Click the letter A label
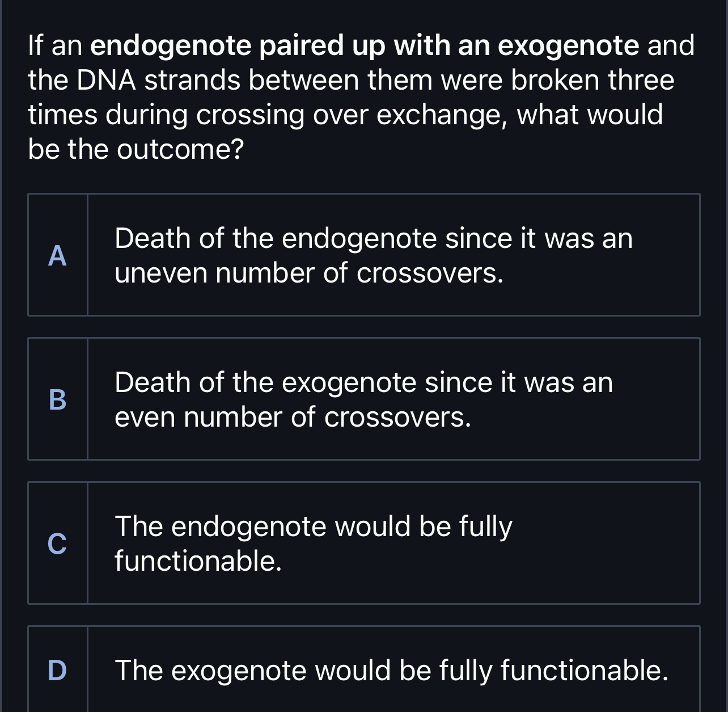This screenshot has height=712, width=728. (57, 256)
